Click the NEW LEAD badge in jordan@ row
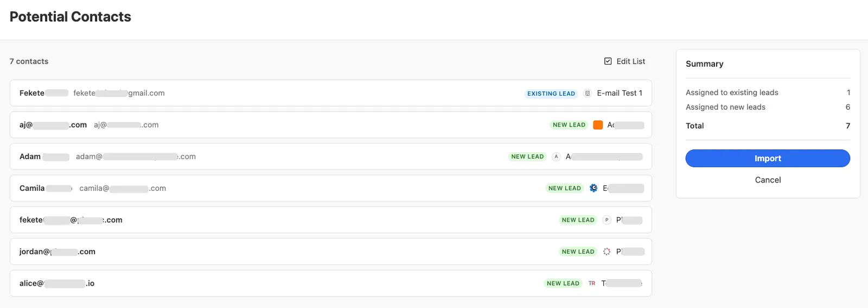The width and height of the screenshot is (868, 308). [578, 252]
